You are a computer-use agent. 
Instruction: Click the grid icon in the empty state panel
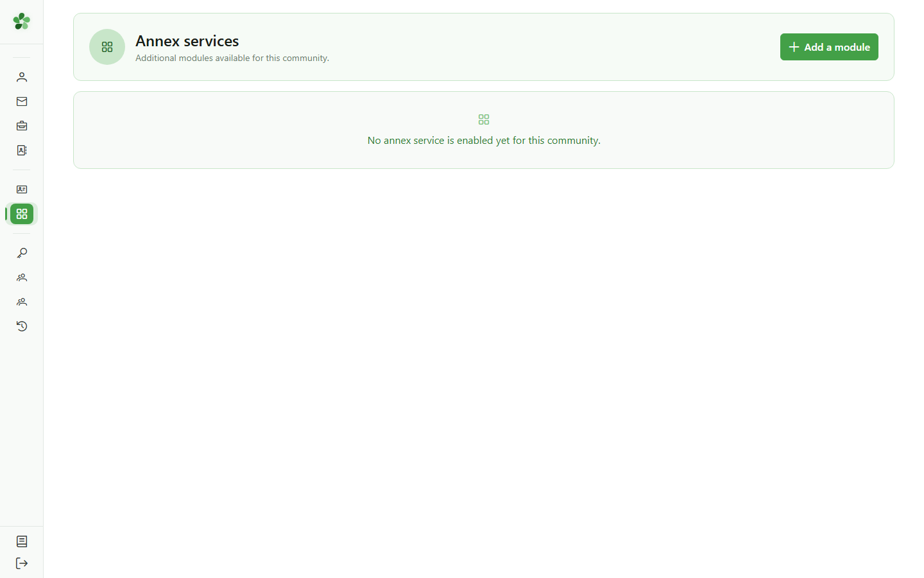tap(484, 119)
